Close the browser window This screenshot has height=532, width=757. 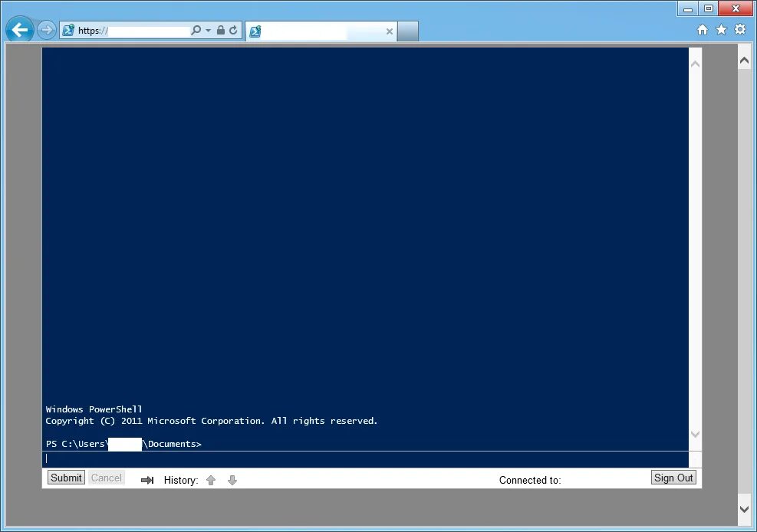(x=736, y=8)
